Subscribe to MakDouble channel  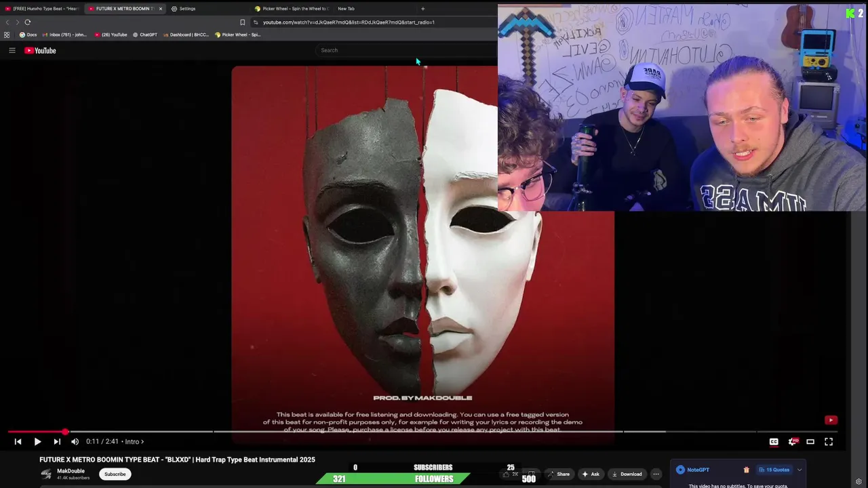(x=115, y=474)
